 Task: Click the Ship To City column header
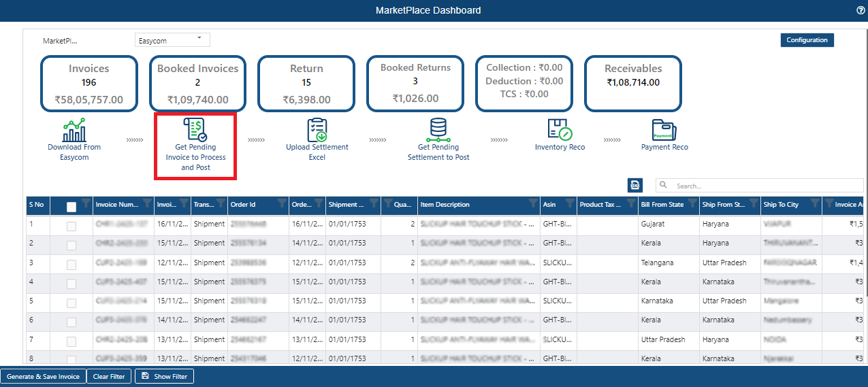coord(790,205)
